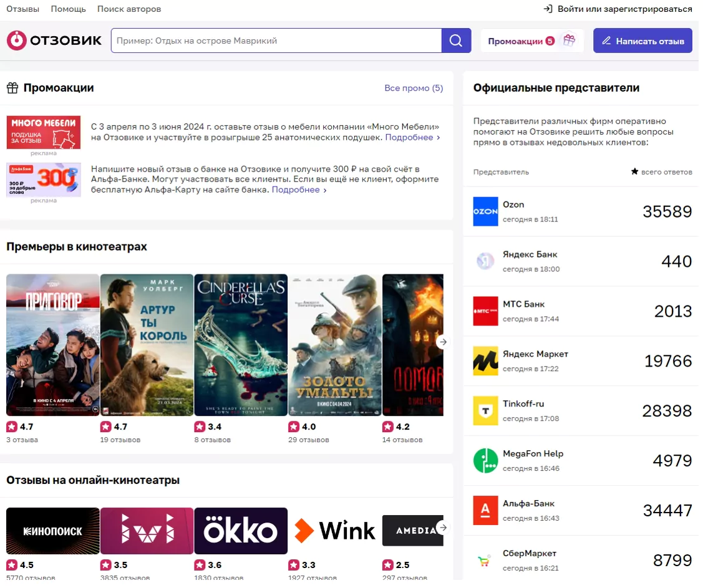Screen dimensions: 703x588
Task: Open the Amedia online cinema tile
Action: [x=415, y=534]
